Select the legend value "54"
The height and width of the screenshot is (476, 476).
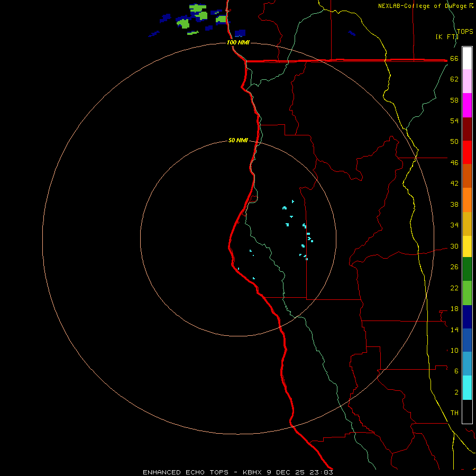click(x=454, y=121)
